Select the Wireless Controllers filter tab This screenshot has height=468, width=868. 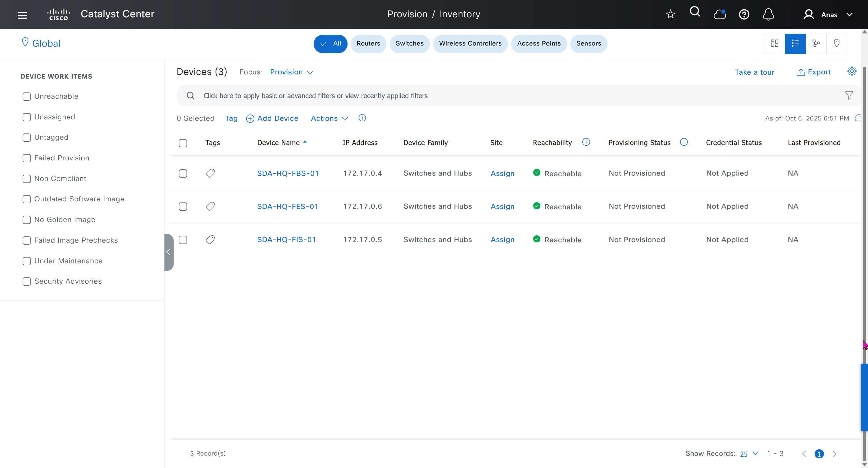[x=470, y=44]
